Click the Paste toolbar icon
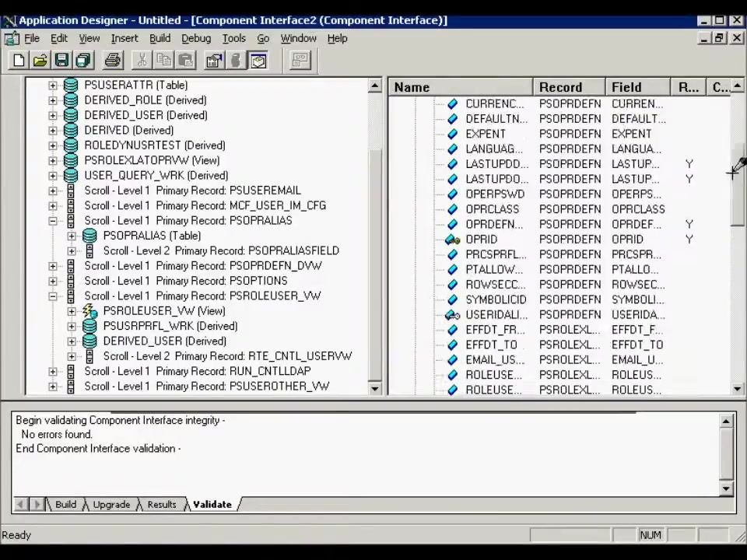This screenshot has height=560, width=747. [185, 61]
